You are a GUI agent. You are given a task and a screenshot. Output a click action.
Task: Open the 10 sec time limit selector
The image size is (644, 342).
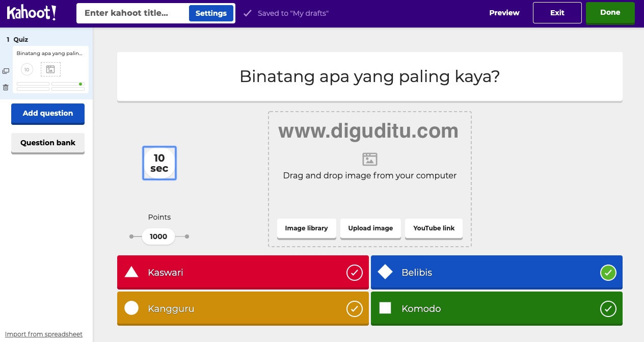coord(159,163)
